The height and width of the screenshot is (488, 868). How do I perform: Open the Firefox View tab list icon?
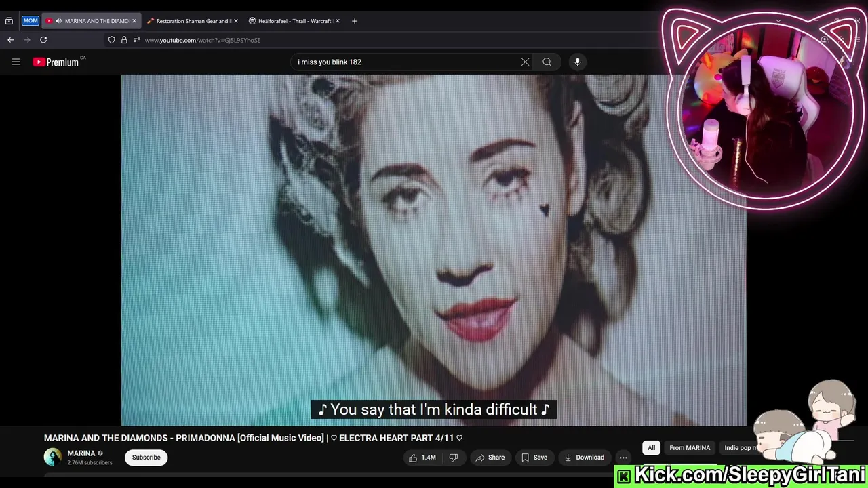pyautogui.click(x=9, y=21)
